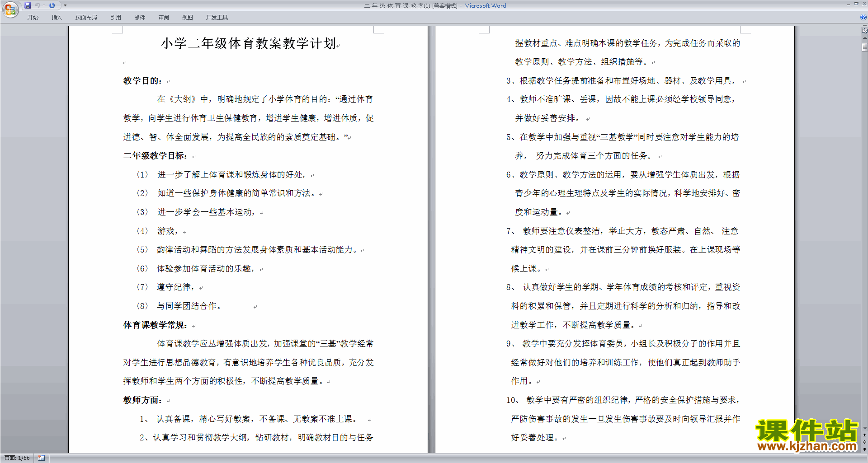Click the line 〈2〉 知道一些保护身体健康的简单常识和方法。

point(226,193)
